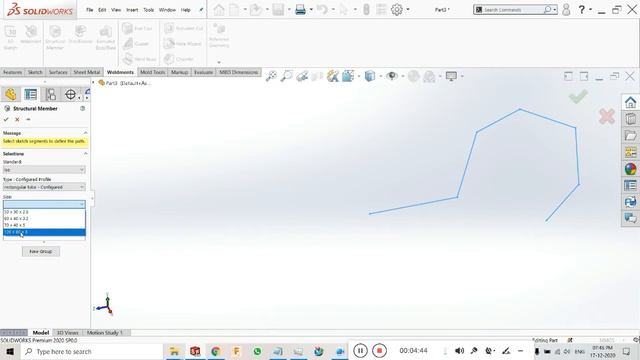The width and height of the screenshot is (640, 360).
Task: Open the Edit menu
Action: (102, 10)
